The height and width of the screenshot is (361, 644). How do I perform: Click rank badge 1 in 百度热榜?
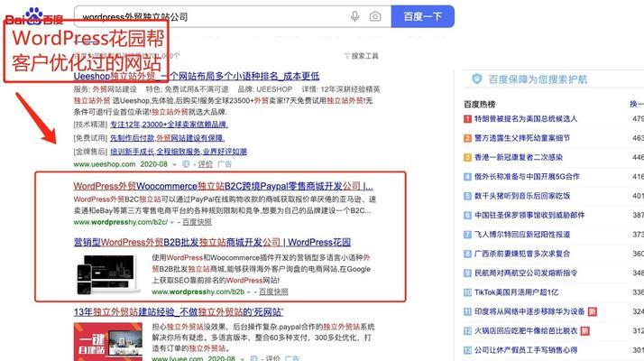click(x=467, y=119)
